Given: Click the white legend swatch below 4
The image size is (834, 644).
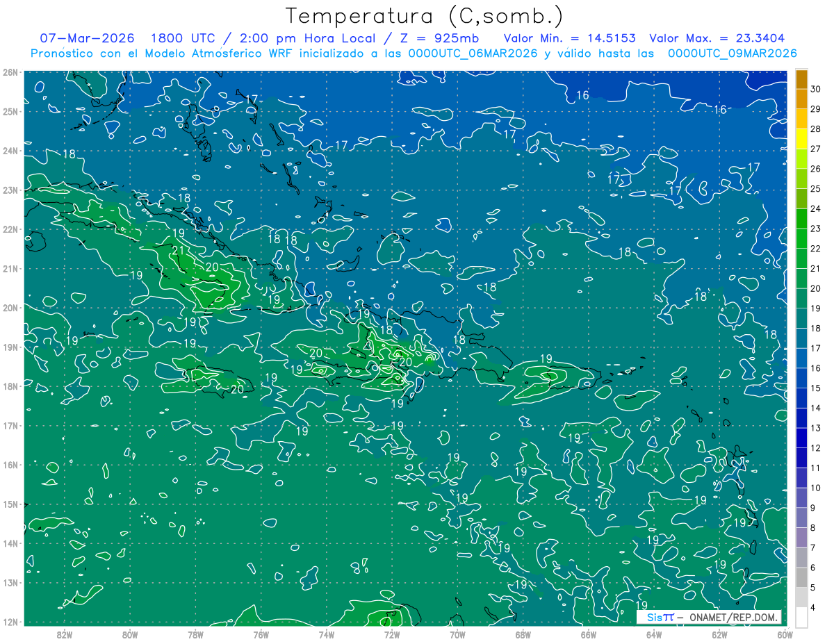Looking at the screenshot, I should [x=801, y=618].
